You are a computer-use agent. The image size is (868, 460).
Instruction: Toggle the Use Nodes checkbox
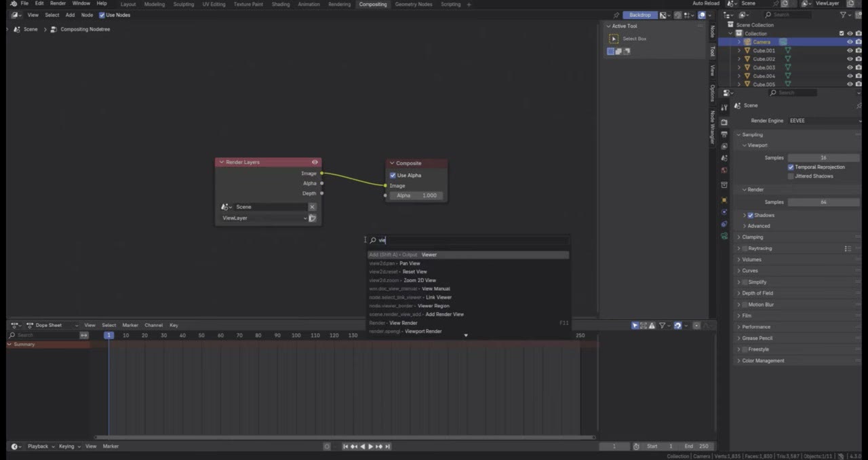point(102,15)
